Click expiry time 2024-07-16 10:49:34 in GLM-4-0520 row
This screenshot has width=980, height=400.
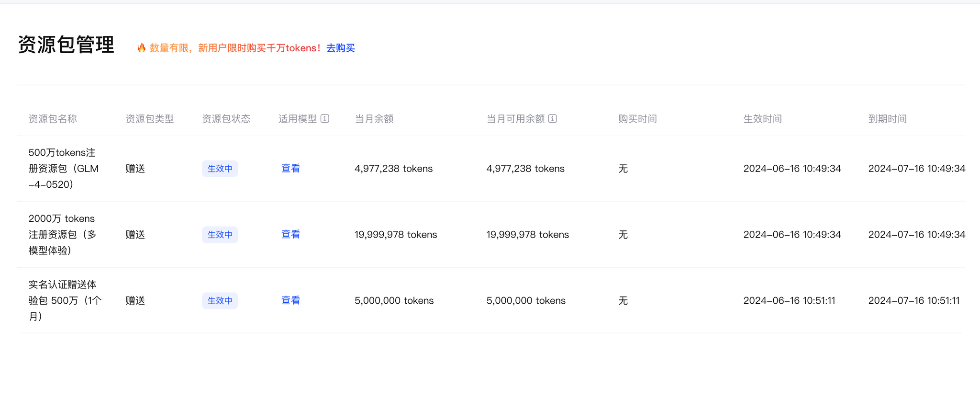tap(917, 169)
